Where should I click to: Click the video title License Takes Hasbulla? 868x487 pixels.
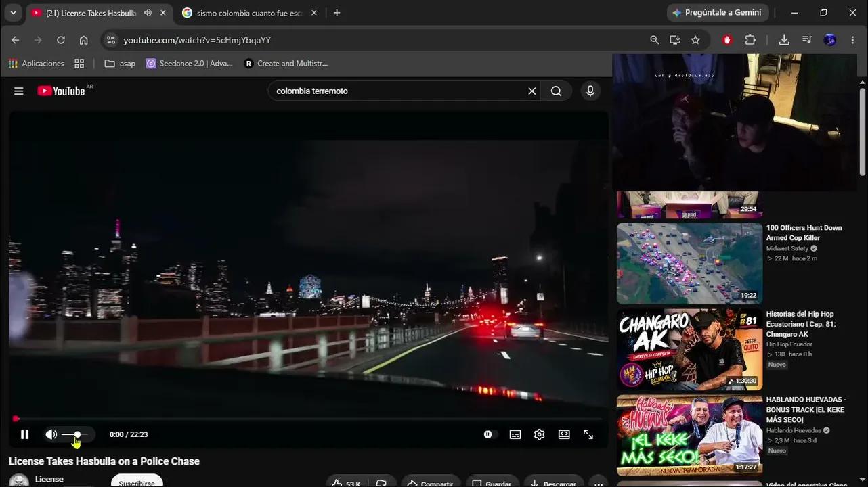point(104,461)
